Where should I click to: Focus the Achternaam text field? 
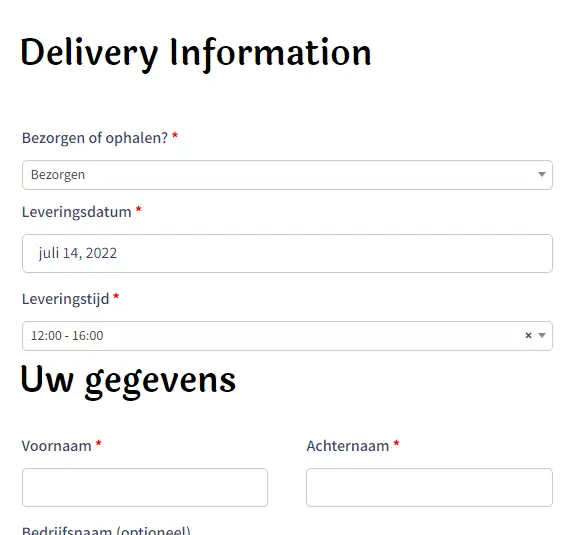pos(429,487)
